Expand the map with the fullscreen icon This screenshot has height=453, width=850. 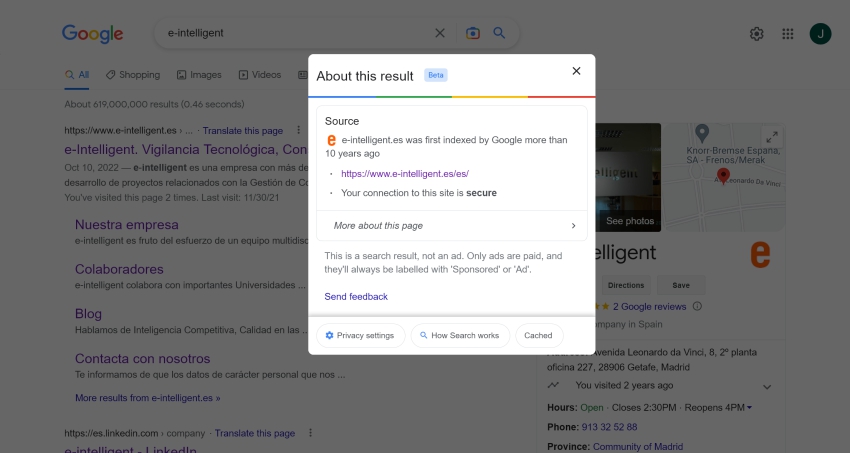[x=772, y=137]
